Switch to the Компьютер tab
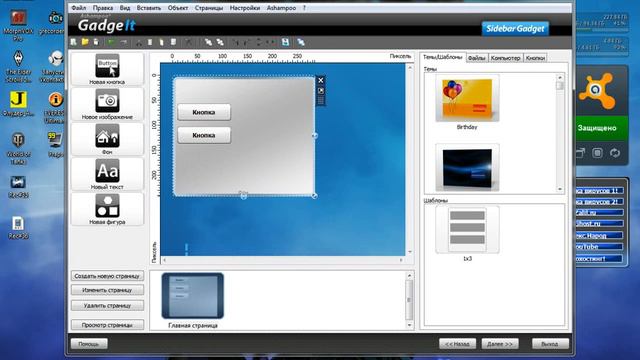The height and width of the screenshot is (360, 640). [505, 58]
